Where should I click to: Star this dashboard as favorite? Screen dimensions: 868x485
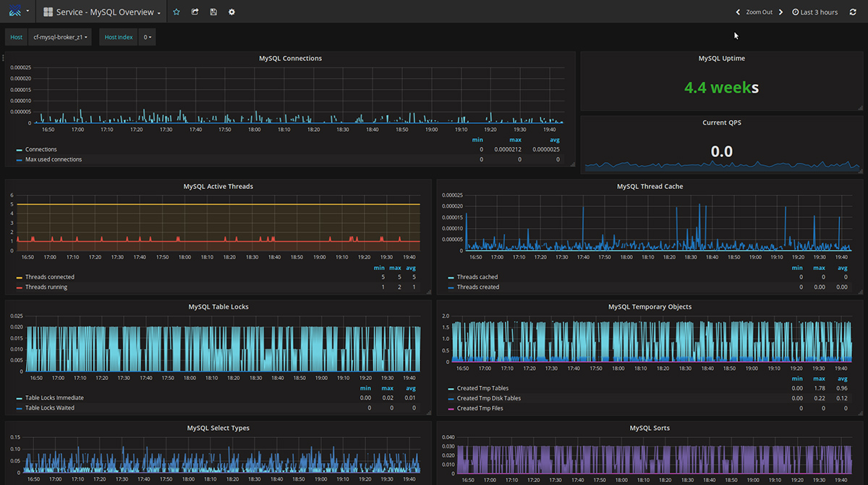176,12
